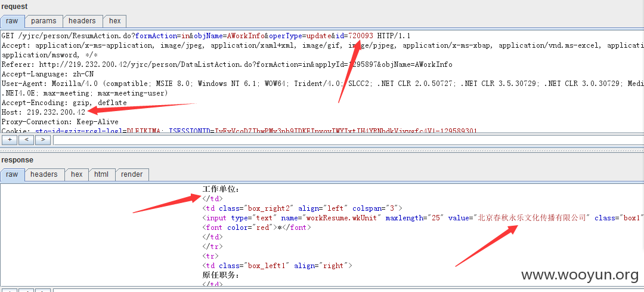Click the input name workResume.wkUnit attribute
Viewport: 644px width, 292px height.
tap(331, 218)
